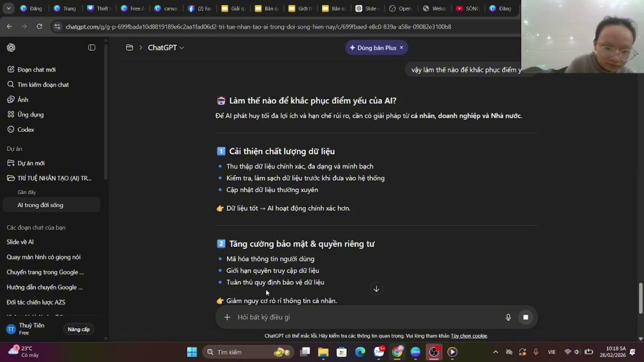Click the Dùng bản Plus button
The width and height of the screenshot is (644, 362).
click(372, 48)
